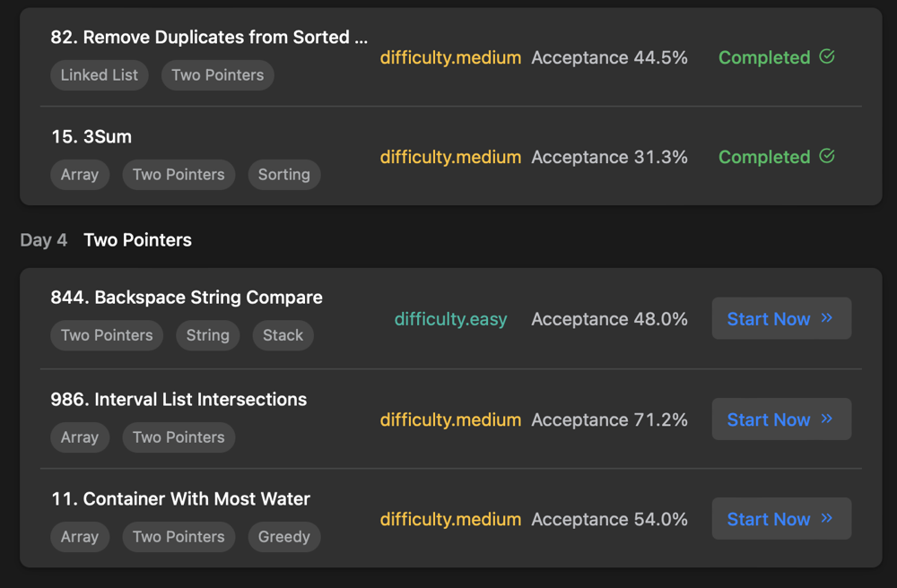This screenshot has height=588, width=897.
Task: Start the Backspace String Compare problem
Action: coord(781,318)
